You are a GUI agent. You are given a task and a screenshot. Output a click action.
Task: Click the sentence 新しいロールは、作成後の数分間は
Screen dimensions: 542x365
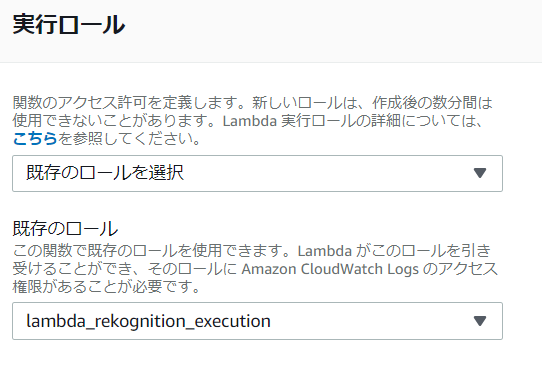[x=372, y=103]
